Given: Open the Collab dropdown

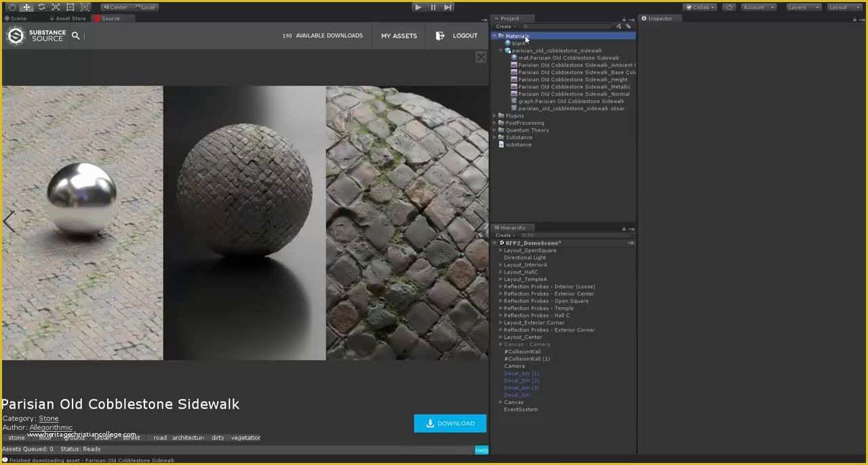Looking at the screenshot, I should (700, 7).
